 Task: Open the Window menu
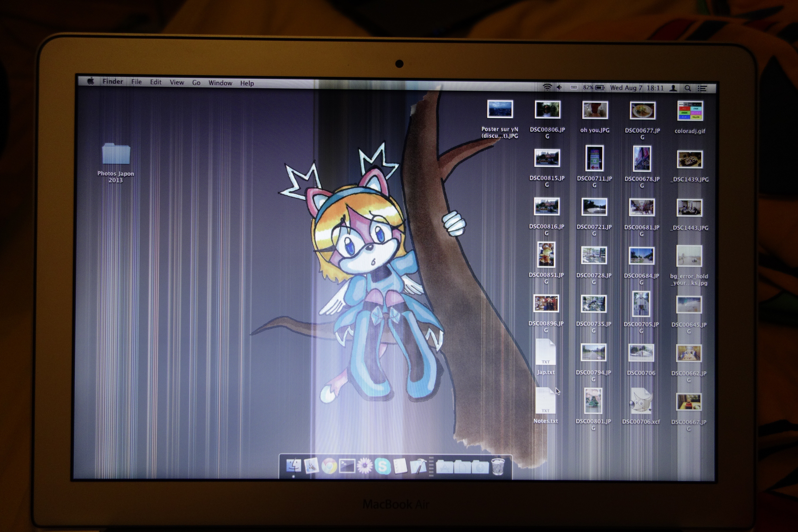220,83
